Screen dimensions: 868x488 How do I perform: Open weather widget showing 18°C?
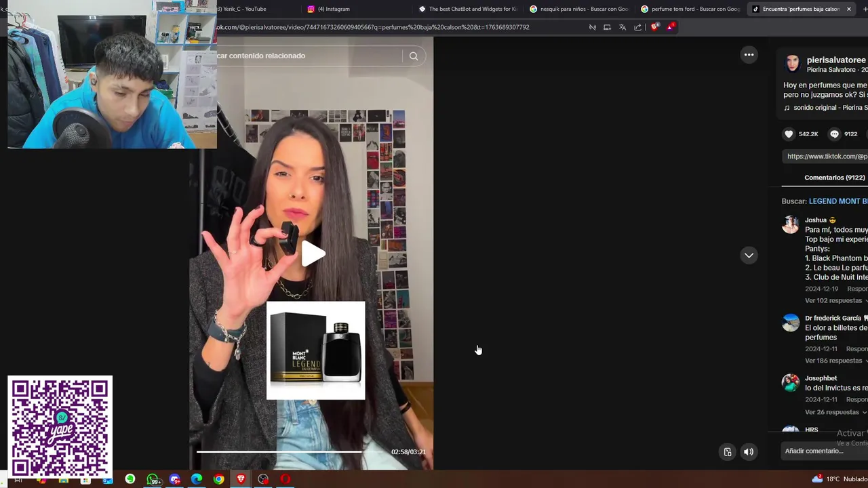point(840,479)
